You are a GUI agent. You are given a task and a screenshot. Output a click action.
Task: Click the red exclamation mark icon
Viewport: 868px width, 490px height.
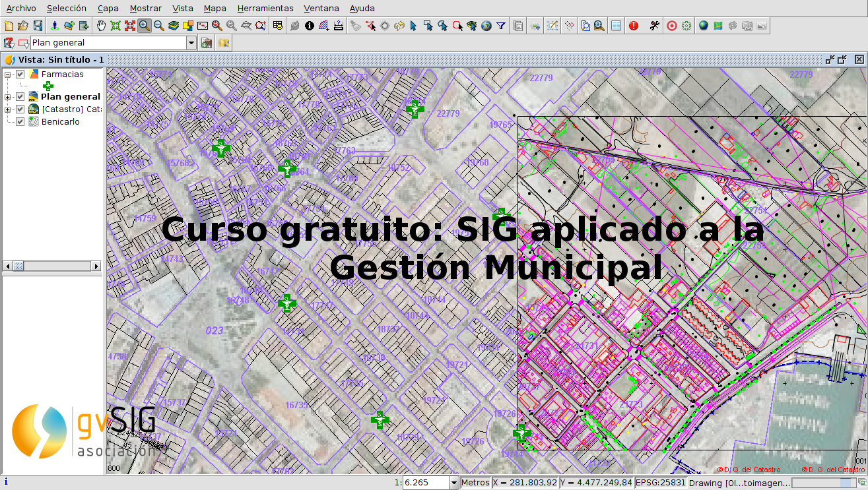coord(634,26)
